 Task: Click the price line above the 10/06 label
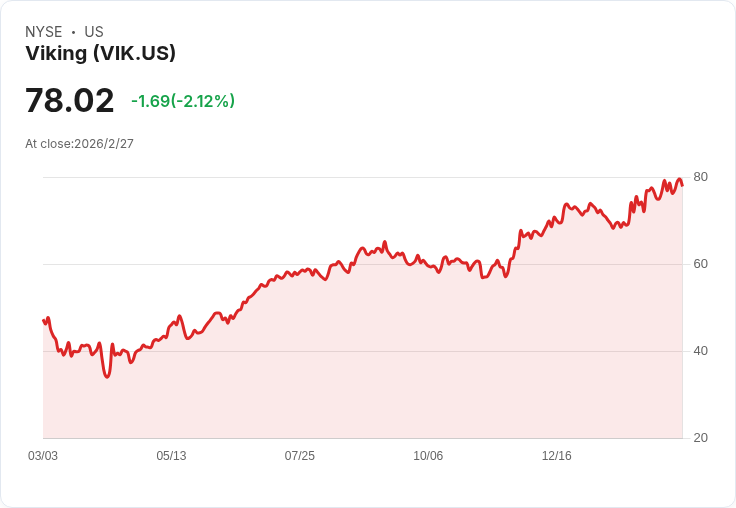(x=428, y=266)
